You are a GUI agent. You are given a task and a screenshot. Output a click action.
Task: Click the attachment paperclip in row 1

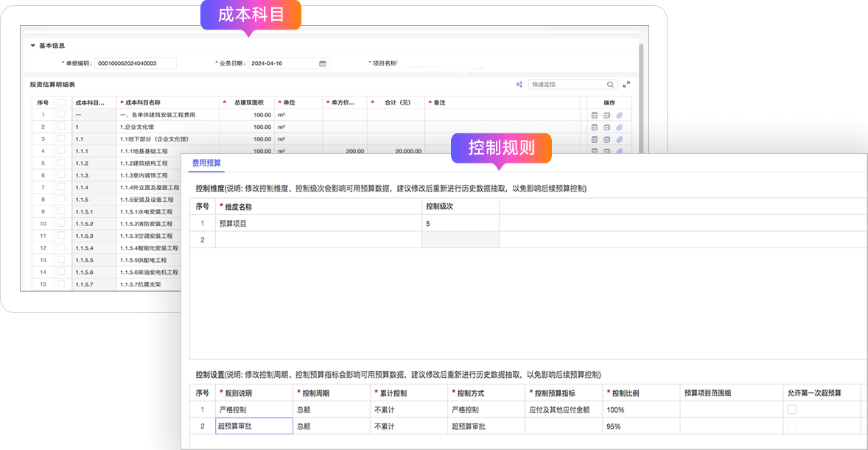coord(620,115)
